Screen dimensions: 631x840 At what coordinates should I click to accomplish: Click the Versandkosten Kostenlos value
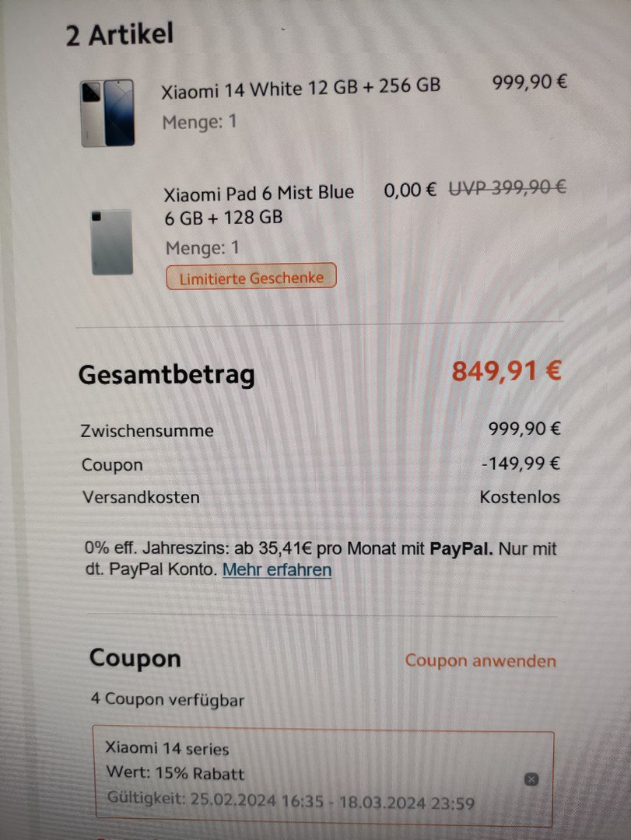520,496
